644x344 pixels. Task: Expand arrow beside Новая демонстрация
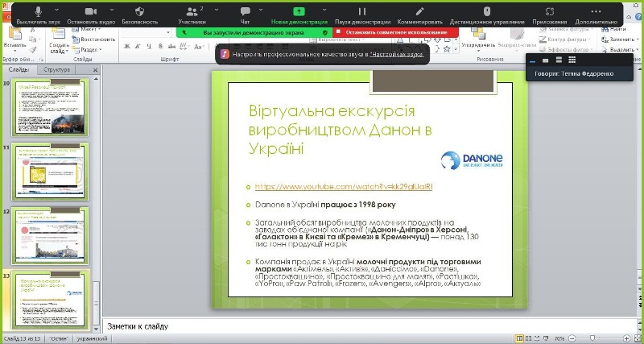324,9
